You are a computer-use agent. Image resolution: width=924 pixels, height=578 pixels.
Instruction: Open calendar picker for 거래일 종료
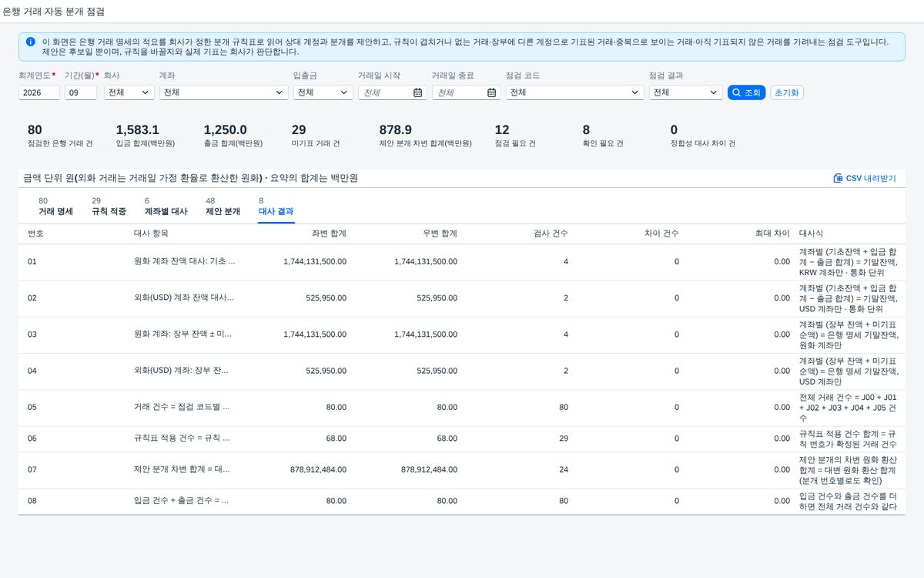point(492,92)
